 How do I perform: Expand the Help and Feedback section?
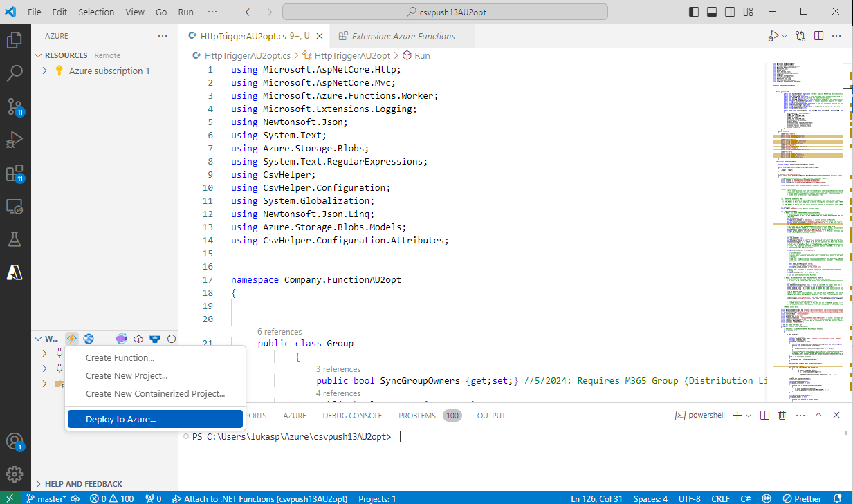39,484
